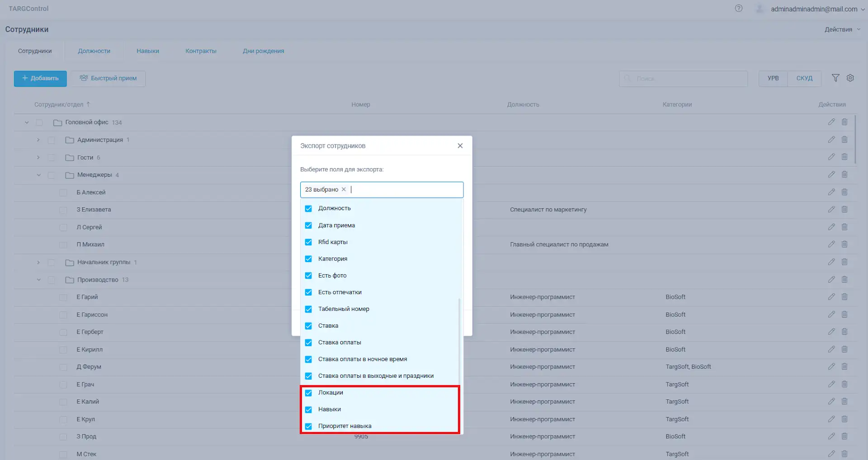The width and height of the screenshot is (868, 460).
Task: Expand the Гости folder
Action: point(38,157)
